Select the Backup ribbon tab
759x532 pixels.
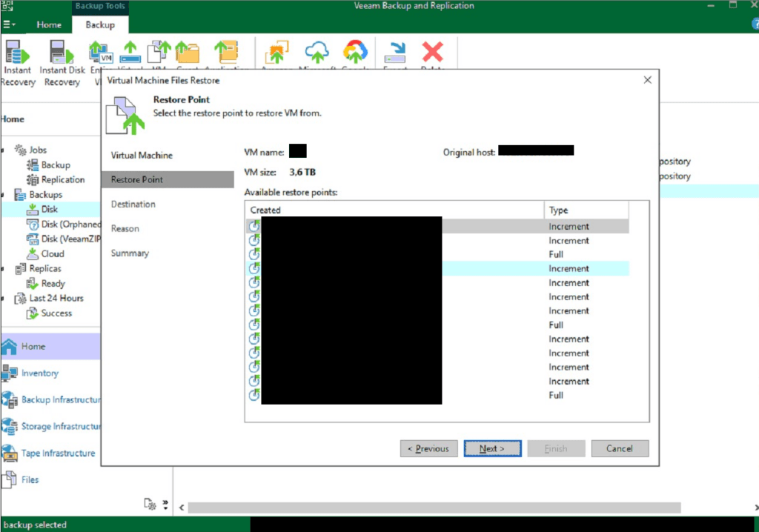(x=100, y=24)
